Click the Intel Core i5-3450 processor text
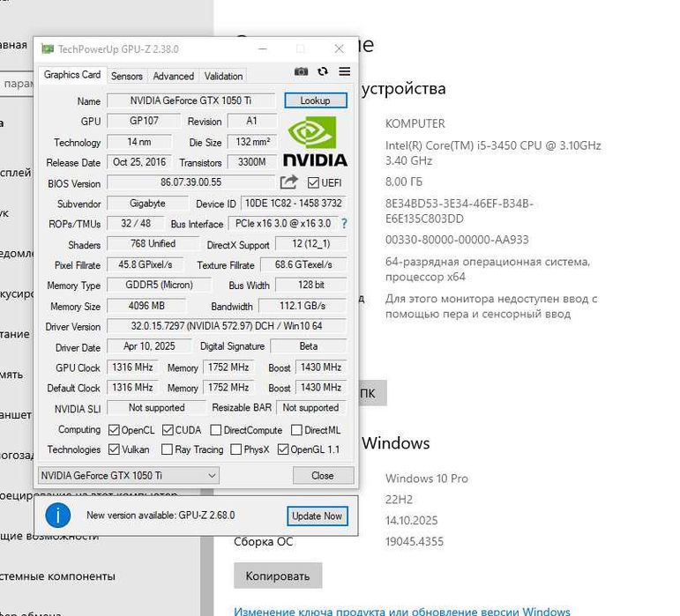Image resolution: width=680 pixels, height=616 pixels. click(x=493, y=153)
